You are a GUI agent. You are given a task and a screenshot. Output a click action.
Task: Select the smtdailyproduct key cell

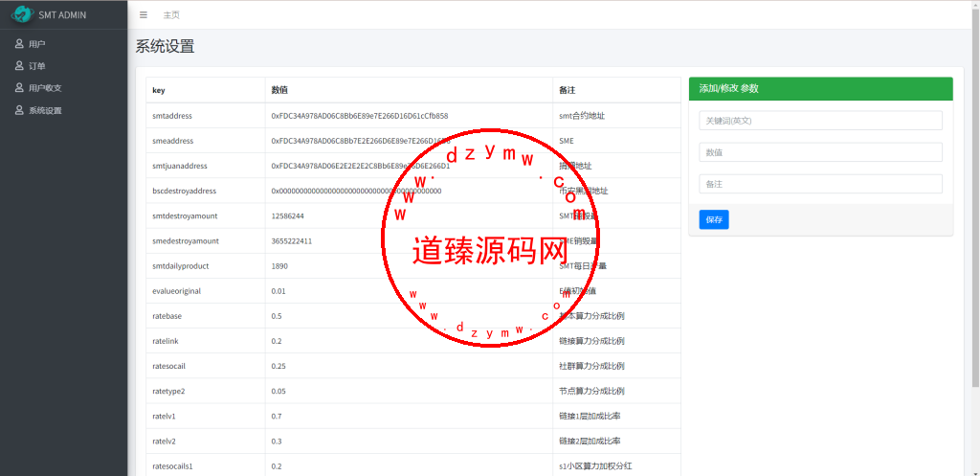[x=206, y=266]
